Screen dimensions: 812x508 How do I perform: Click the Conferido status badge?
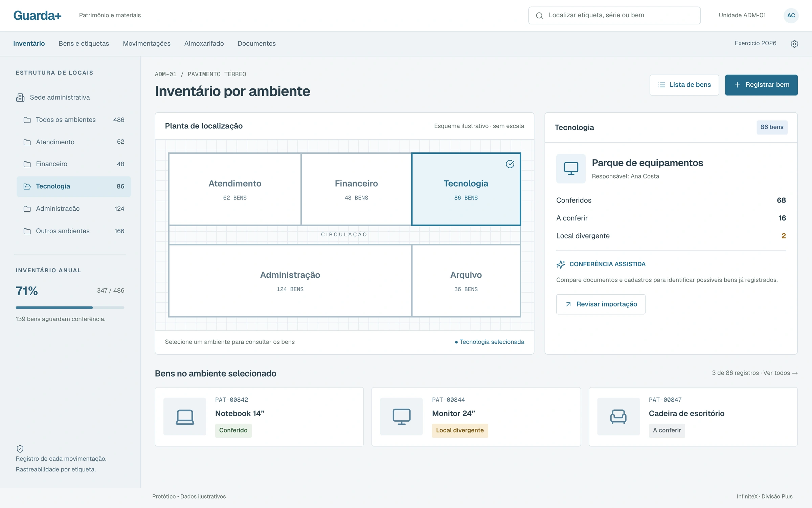233,430
